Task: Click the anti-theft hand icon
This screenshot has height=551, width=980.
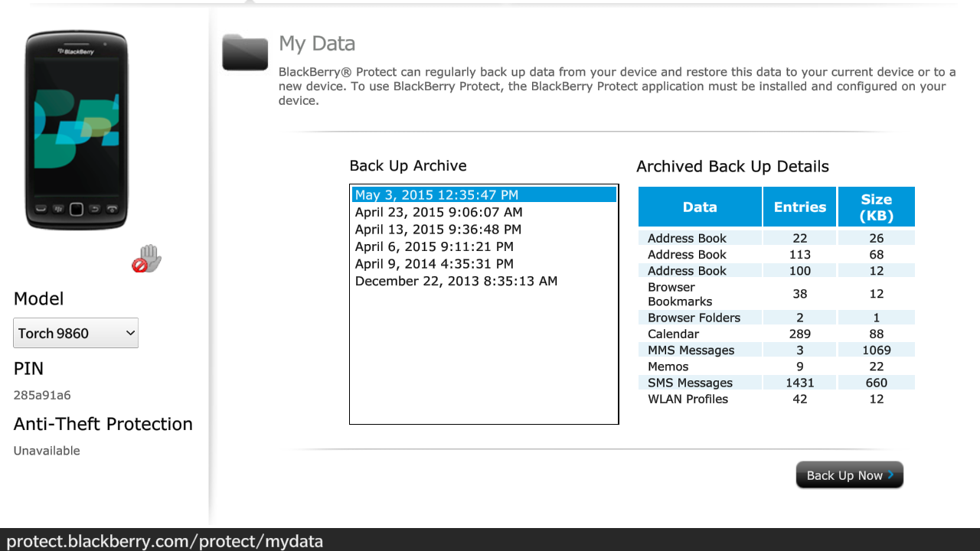Action: click(x=146, y=259)
